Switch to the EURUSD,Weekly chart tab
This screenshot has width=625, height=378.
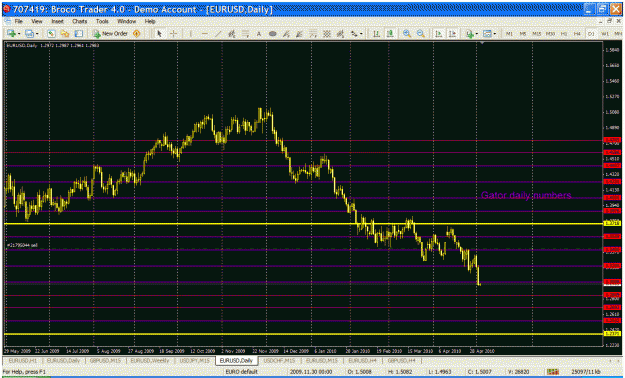pos(149,360)
